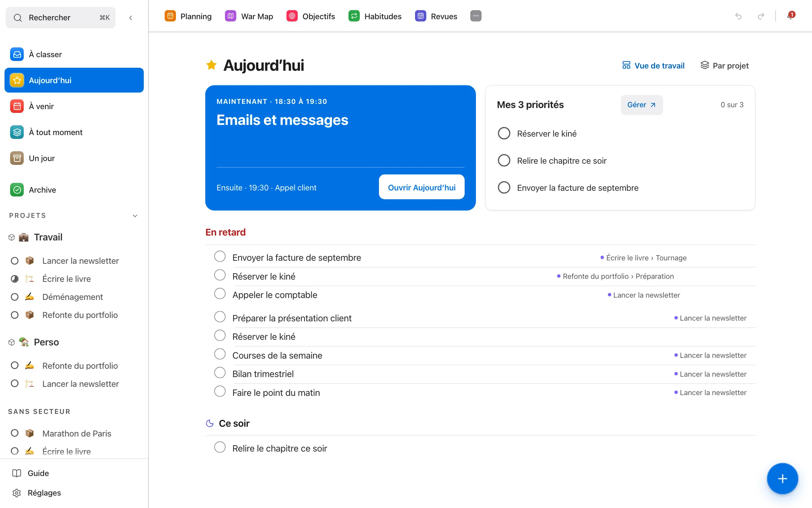Click the Perso area cube icon
This screenshot has height=508, width=812.
[12, 342]
